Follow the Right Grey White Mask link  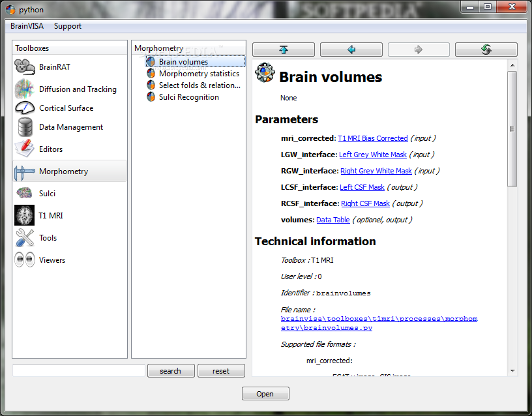coord(376,171)
